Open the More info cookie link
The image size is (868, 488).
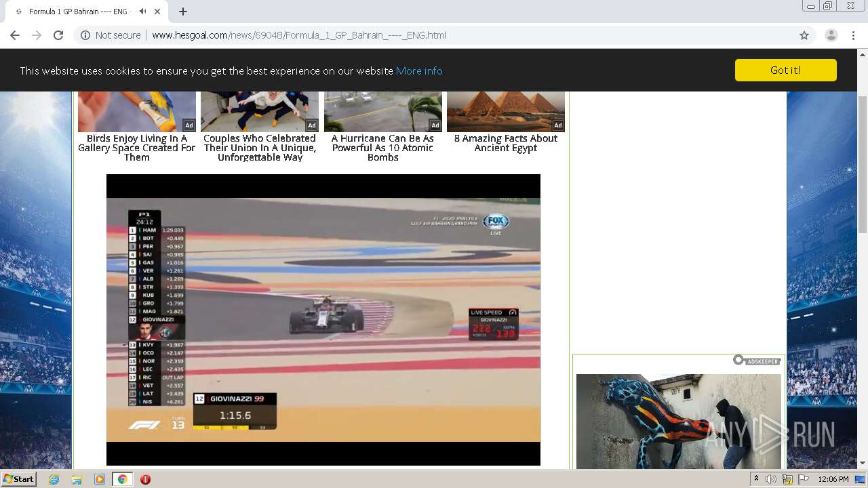pos(419,70)
